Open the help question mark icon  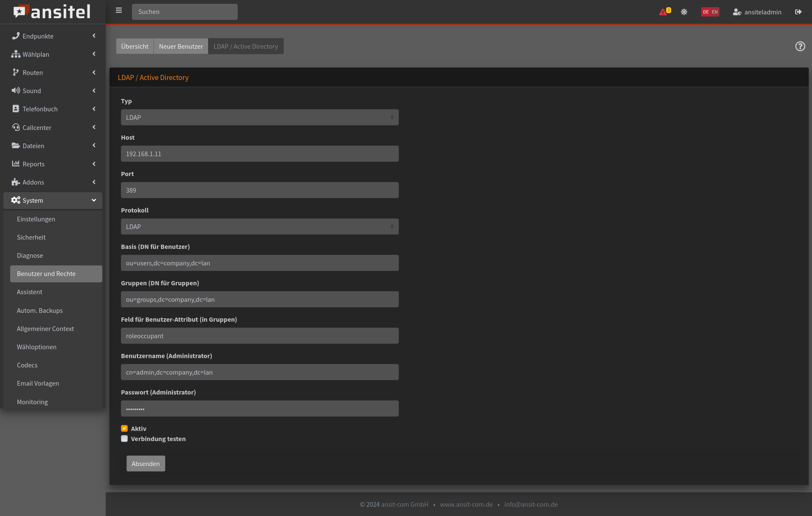pyautogui.click(x=800, y=46)
